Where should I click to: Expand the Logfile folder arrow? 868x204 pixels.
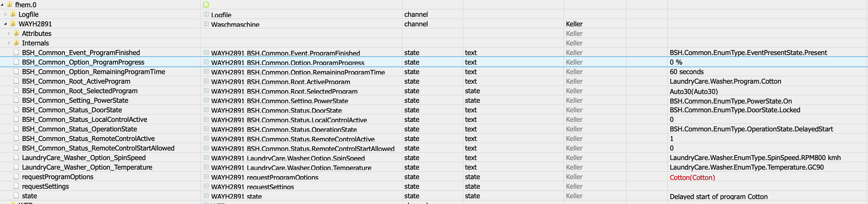5,14
